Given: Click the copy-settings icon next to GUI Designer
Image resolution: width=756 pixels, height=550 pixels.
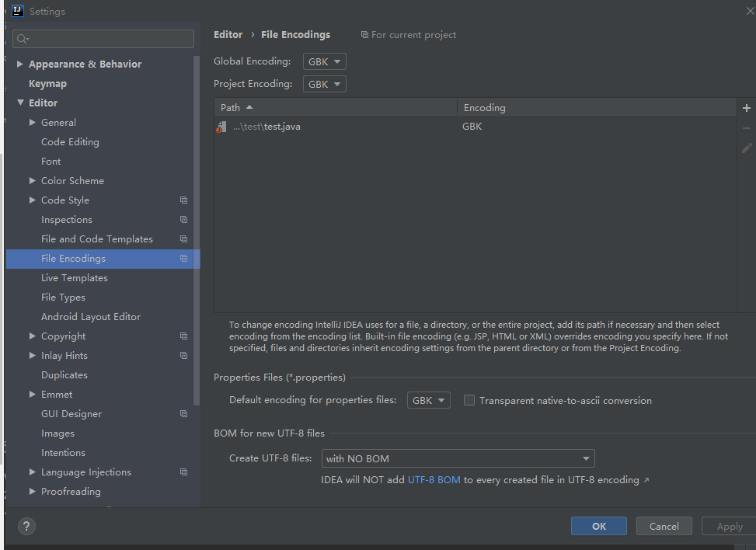Looking at the screenshot, I should [183, 413].
